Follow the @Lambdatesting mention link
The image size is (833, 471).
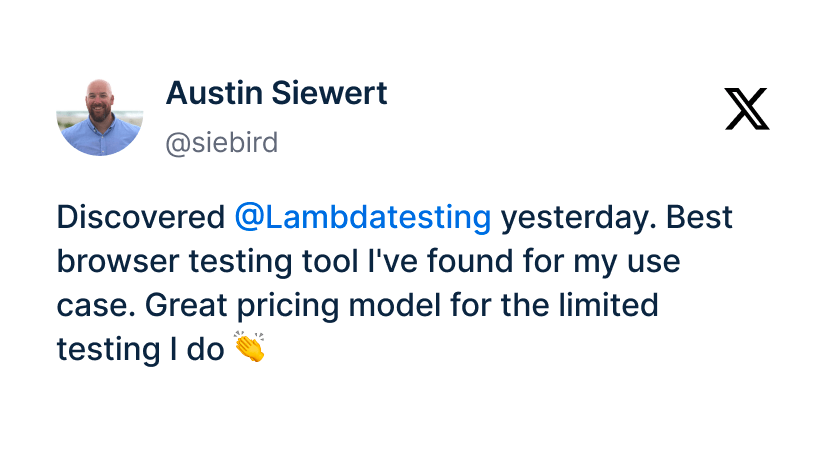tap(362, 218)
